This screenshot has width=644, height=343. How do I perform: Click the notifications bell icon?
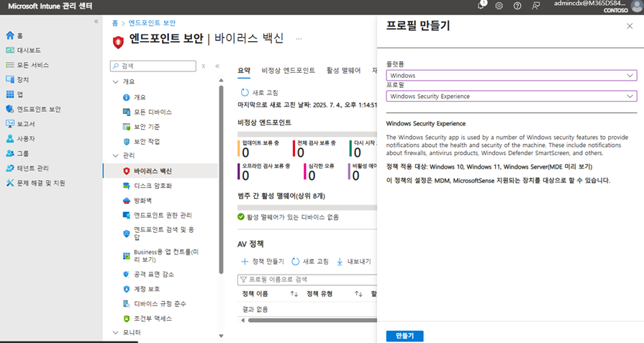(x=481, y=5)
